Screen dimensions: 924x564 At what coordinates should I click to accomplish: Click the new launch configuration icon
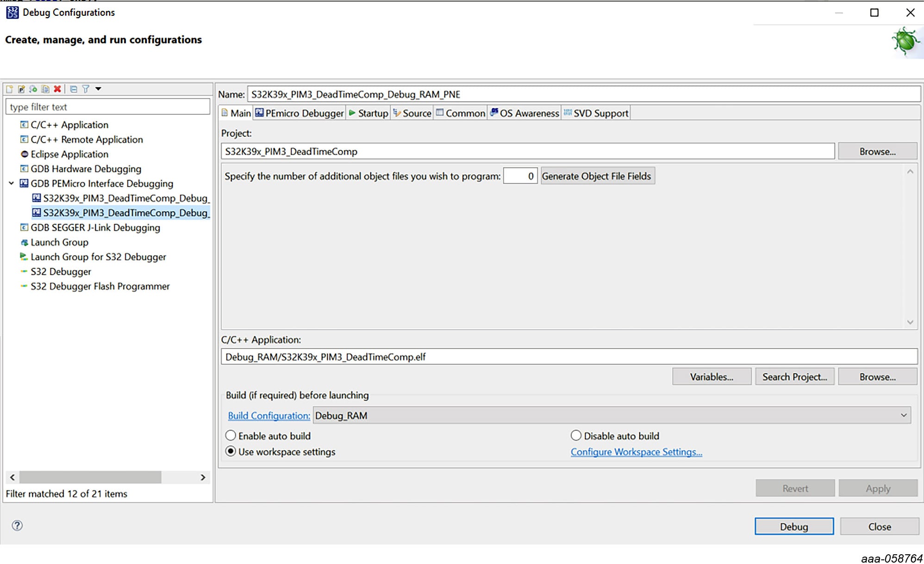tap(9, 89)
